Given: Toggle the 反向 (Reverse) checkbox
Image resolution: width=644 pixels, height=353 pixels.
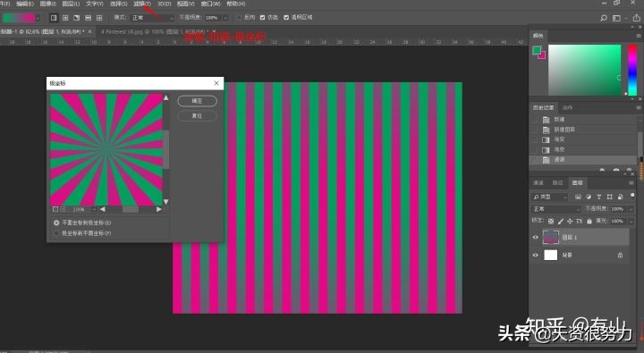Looking at the screenshot, I should (240, 18).
